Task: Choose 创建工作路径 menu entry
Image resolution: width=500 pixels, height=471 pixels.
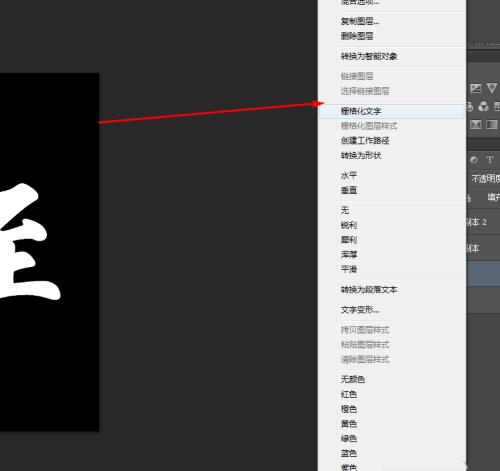Action: [x=365, y=141]
